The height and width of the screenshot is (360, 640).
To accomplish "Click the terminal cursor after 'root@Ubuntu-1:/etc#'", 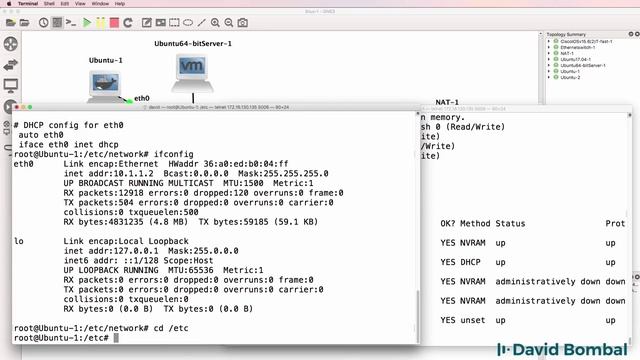I will click(x=116, y=338).
